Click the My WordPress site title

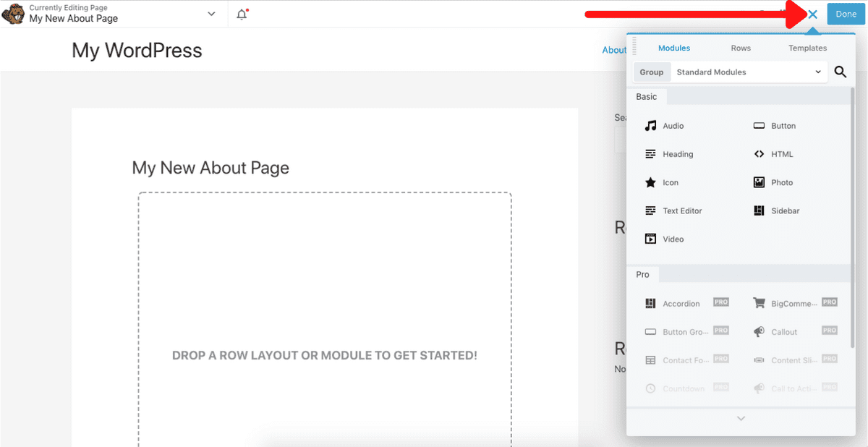coord(137,50)
